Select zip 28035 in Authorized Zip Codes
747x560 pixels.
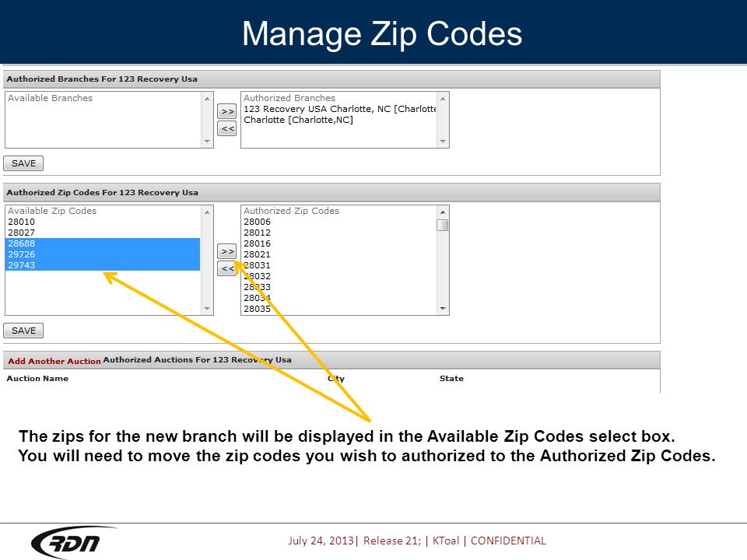tap(338, 309)
